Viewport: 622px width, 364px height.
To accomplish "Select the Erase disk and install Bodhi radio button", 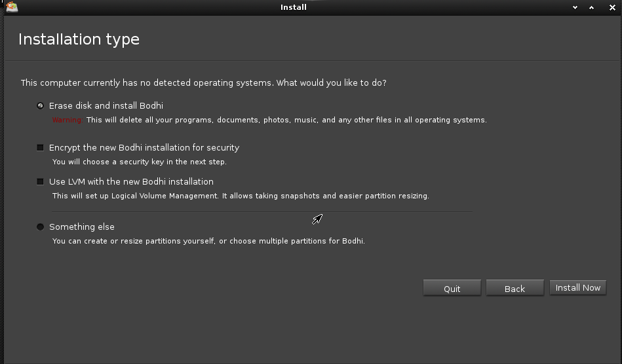I will click(x=41, y=105).
